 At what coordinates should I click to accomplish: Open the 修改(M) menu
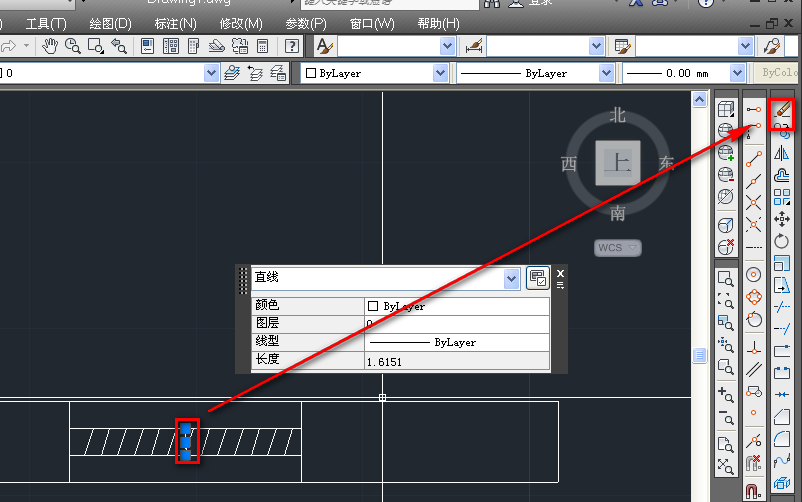(x=239, y=23)
